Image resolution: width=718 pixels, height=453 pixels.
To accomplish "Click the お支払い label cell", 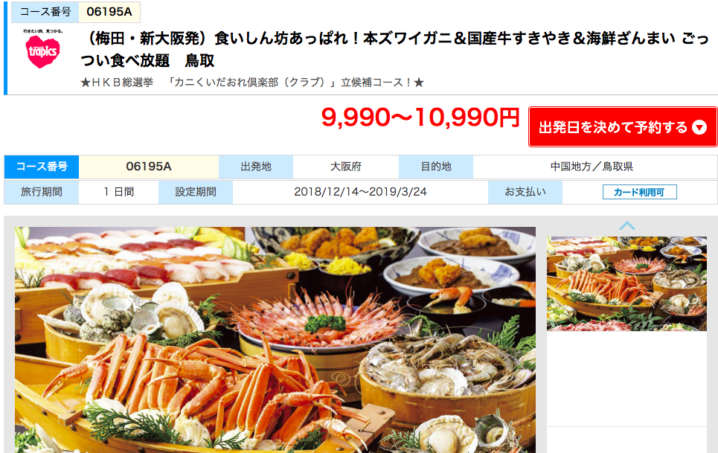I will click(x=525, y=192).
